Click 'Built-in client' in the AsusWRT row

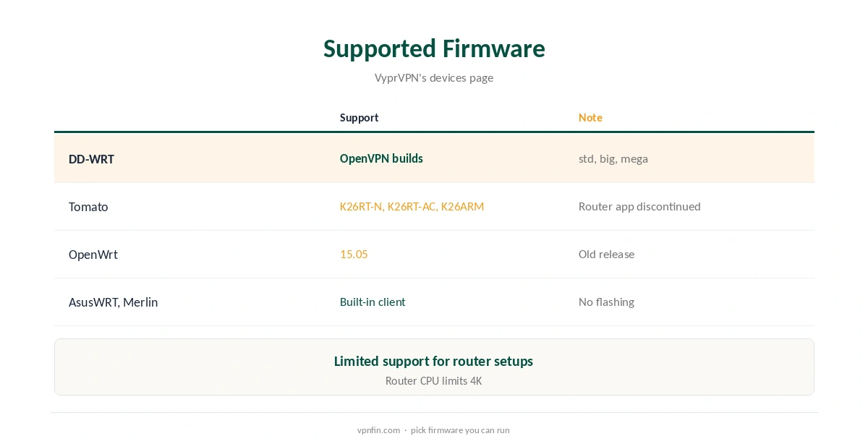pyautogui.click(x=373, y=302)
